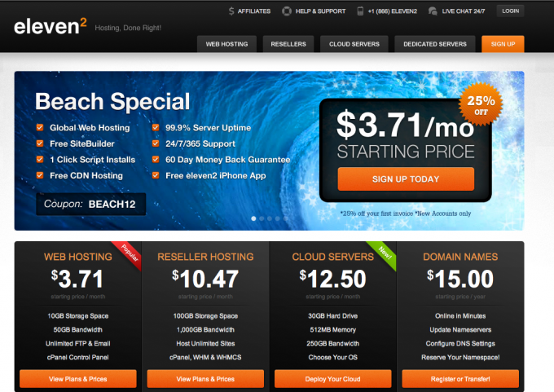554x392 pixels.
Task: Click the Free SiteBuilder checkmark
Action: coord(40,143)
